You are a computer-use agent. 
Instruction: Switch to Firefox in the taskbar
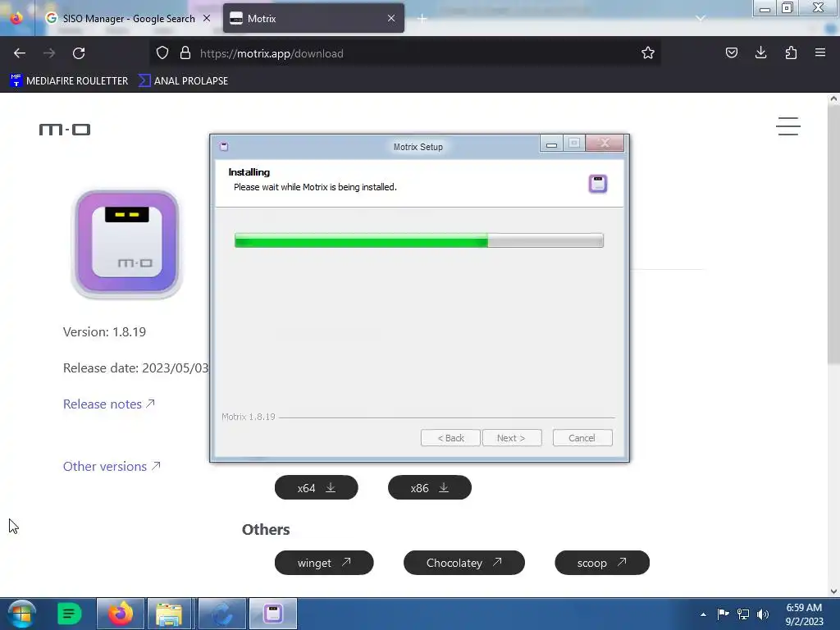(121, 614)
